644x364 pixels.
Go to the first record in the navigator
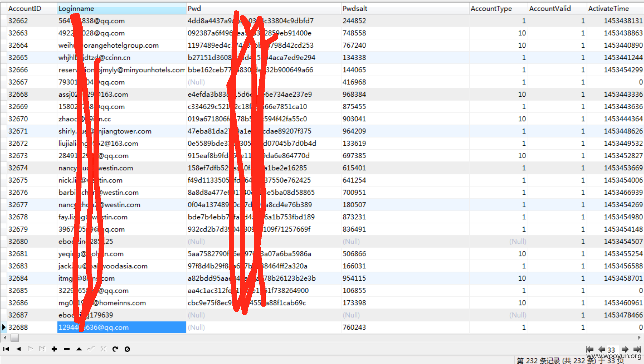click(6, 349)
